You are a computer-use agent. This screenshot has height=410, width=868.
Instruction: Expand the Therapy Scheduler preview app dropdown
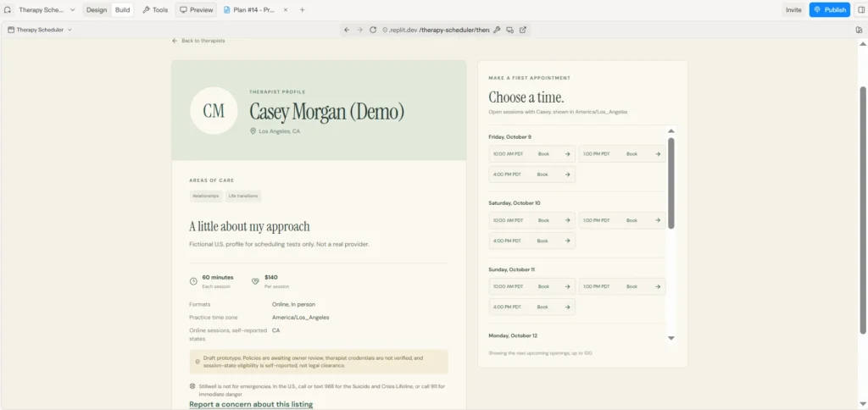click(40, 30)
